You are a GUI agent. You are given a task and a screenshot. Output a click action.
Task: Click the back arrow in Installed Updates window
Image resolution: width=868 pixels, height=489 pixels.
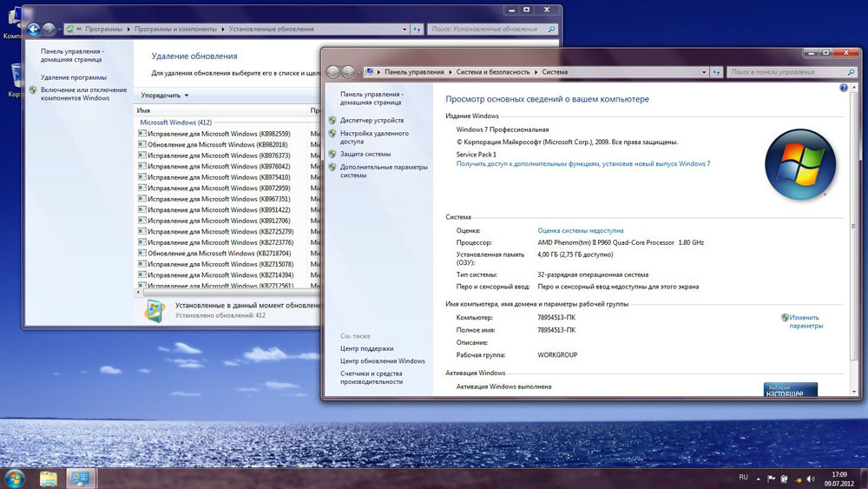tap(34, 29)
